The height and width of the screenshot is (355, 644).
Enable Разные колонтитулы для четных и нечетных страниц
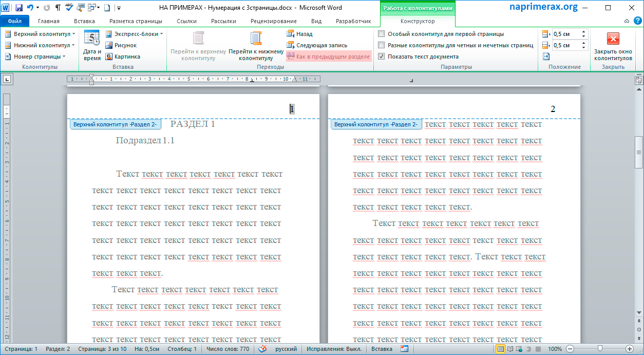pos(456,45)
